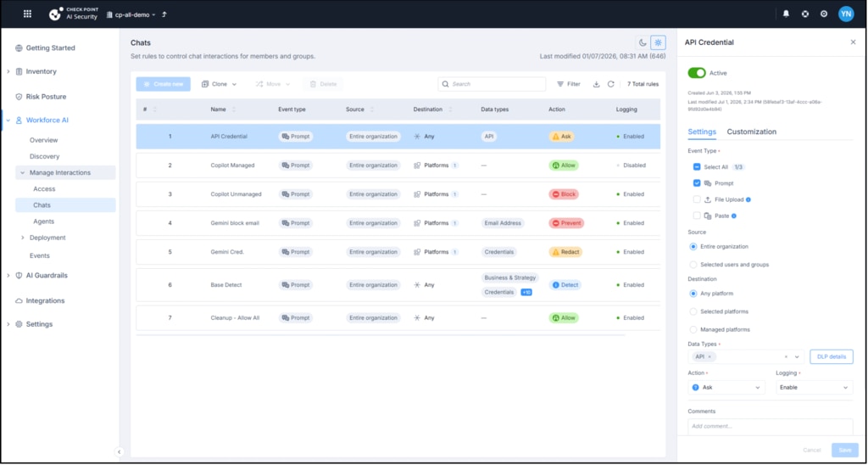Open the Filter options
The height and width of the screenshot is (465, 868).
click(x=569, y=84)
